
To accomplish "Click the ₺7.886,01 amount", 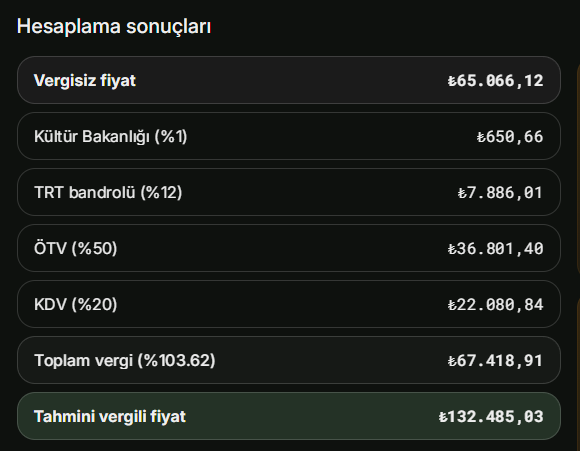I will coord(500,193).
